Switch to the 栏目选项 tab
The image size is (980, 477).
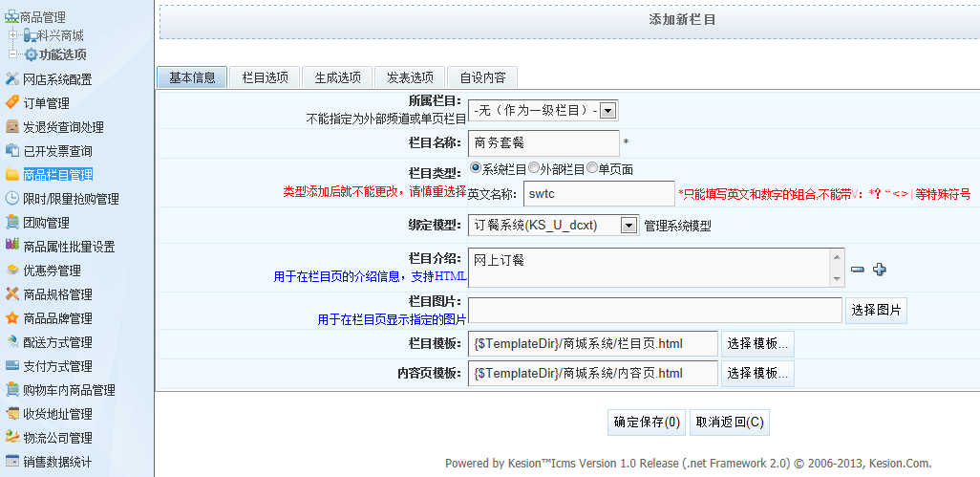(265, 77)
